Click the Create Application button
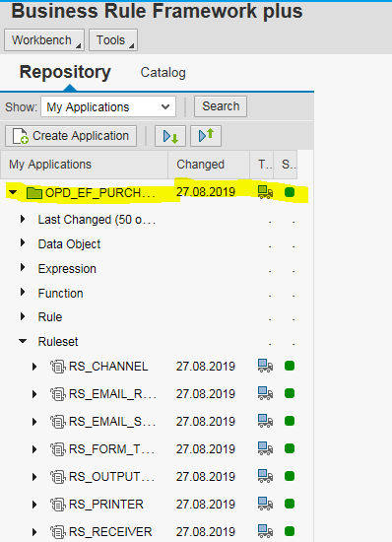 coord(71,136)
